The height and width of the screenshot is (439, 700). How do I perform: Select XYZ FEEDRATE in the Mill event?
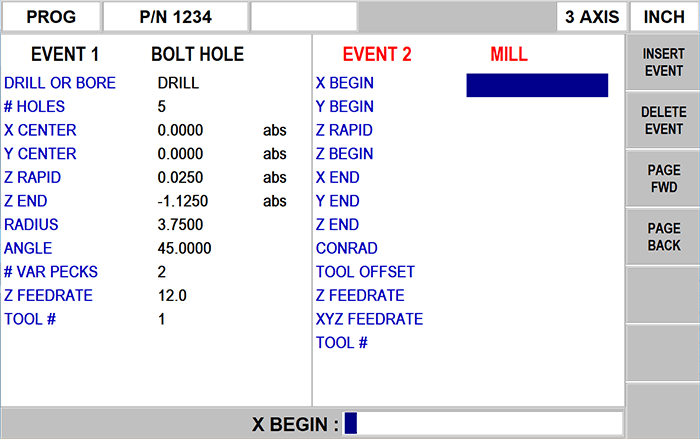pos(369,320)
